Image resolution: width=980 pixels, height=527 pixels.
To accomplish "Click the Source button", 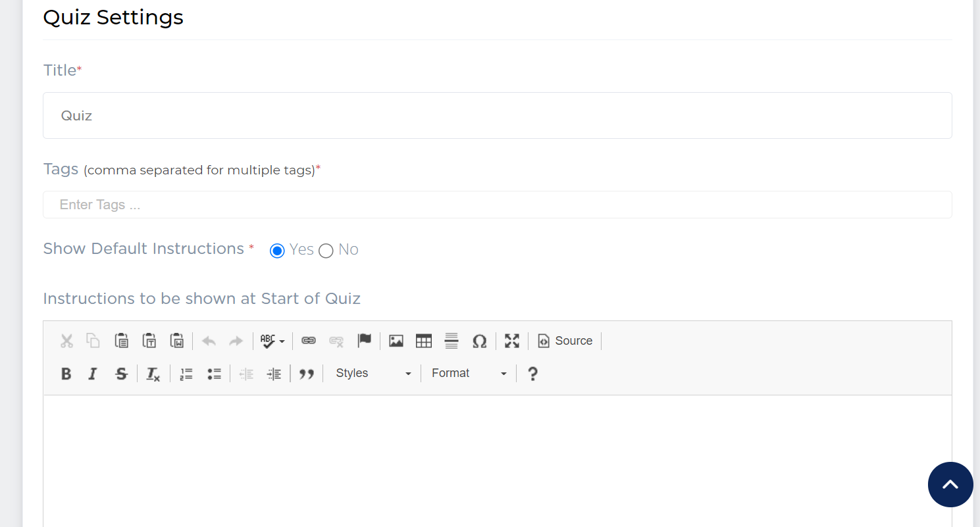I will click(x=565, y=341).
